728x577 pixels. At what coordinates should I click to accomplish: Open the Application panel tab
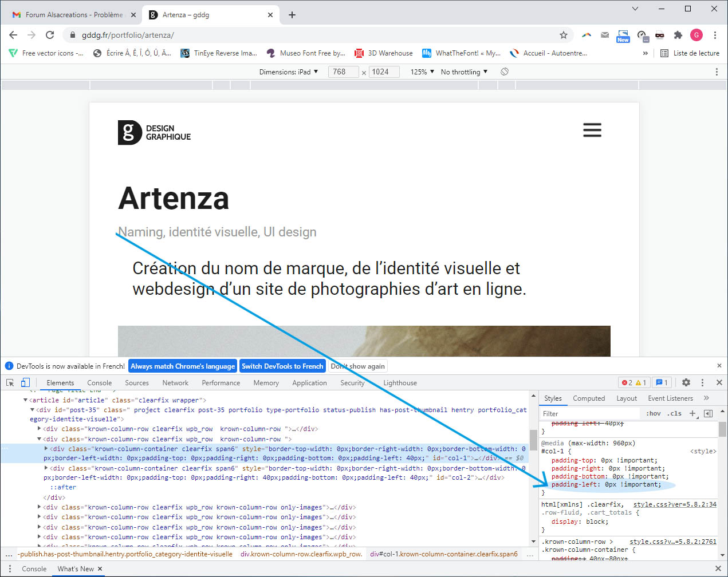[x=310, y=383]
